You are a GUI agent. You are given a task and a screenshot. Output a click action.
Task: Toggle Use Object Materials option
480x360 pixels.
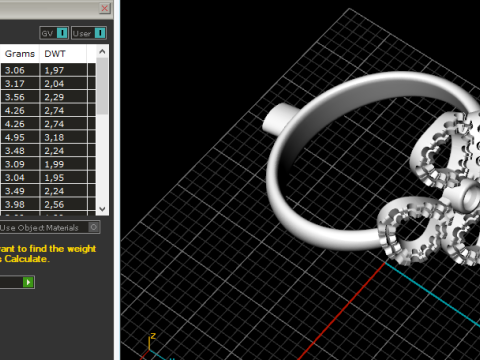[94, 227]
